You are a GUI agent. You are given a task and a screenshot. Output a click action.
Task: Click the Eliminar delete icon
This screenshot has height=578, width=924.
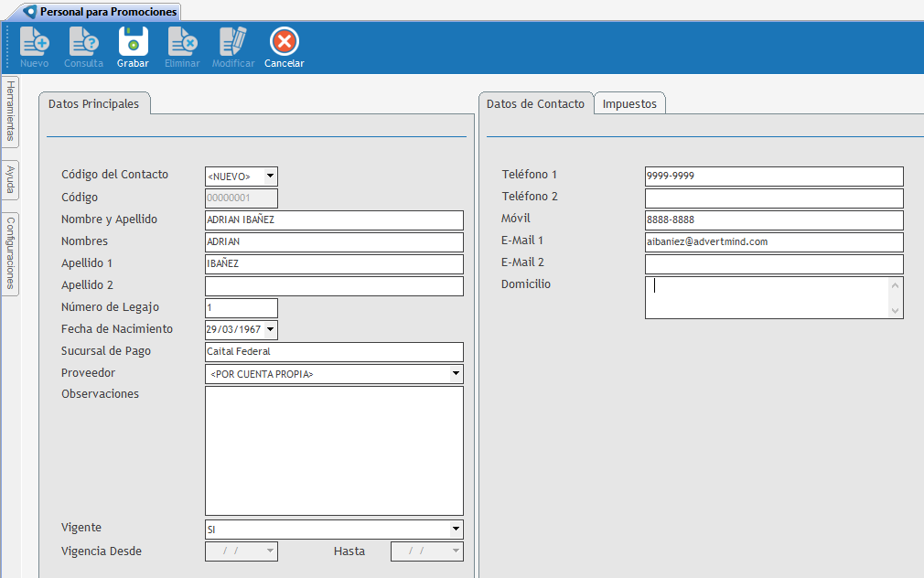(182, 43)
